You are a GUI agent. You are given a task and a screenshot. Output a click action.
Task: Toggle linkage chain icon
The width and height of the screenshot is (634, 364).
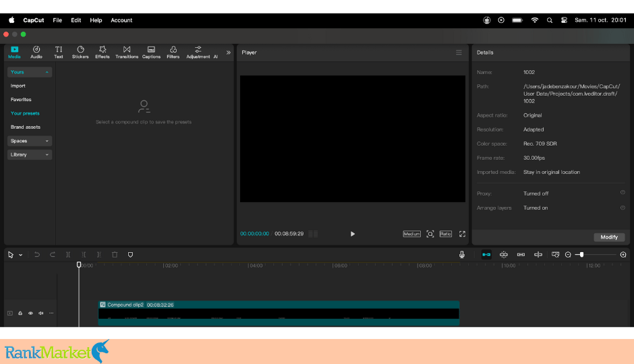pos(521,255)
